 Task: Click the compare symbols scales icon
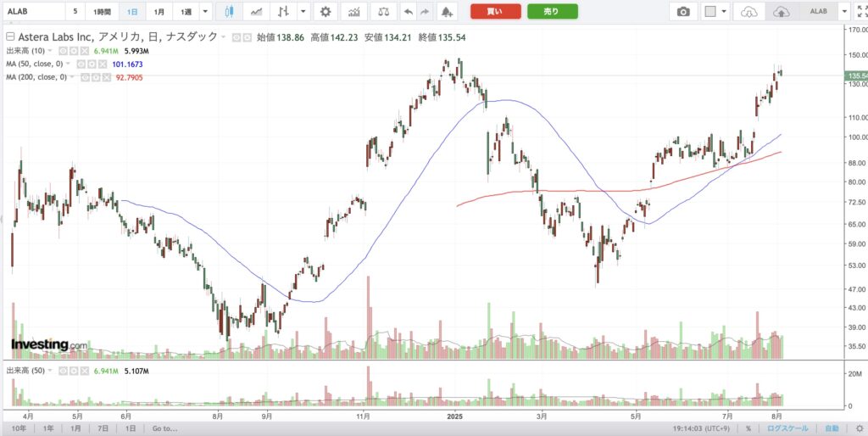pos(383,11)
